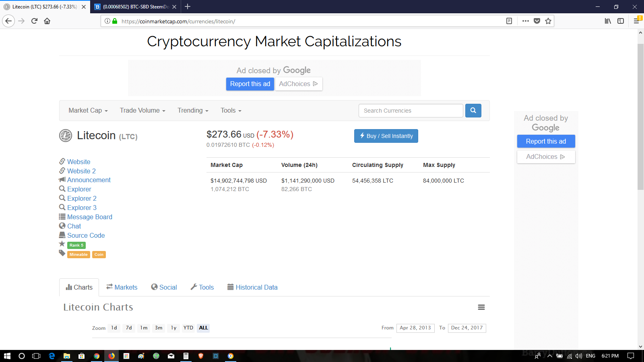
Task: Open a new browser tab
Action: pos(188,6)
